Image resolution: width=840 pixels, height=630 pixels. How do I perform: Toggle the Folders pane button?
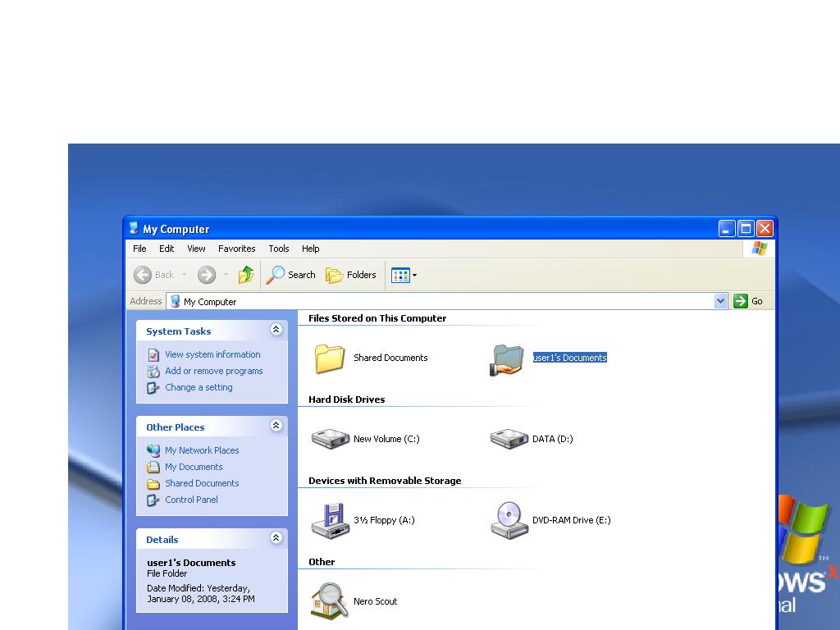[351, 275]
